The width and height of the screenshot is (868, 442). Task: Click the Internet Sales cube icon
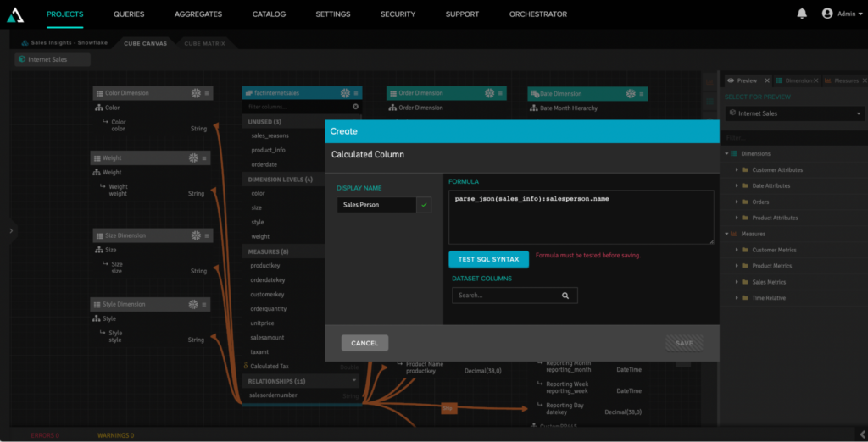click(x=21, y=59)
